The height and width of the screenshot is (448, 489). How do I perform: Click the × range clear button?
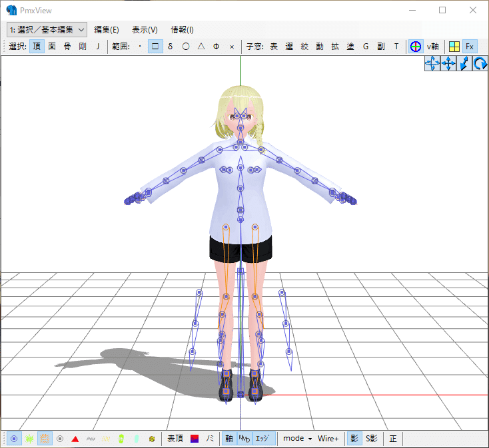232,47
